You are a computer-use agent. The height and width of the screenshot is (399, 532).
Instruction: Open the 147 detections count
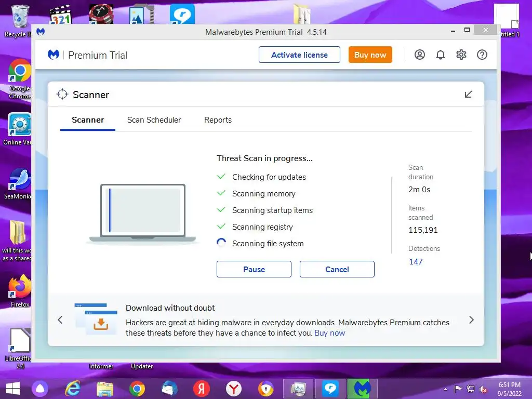(416, 262)
